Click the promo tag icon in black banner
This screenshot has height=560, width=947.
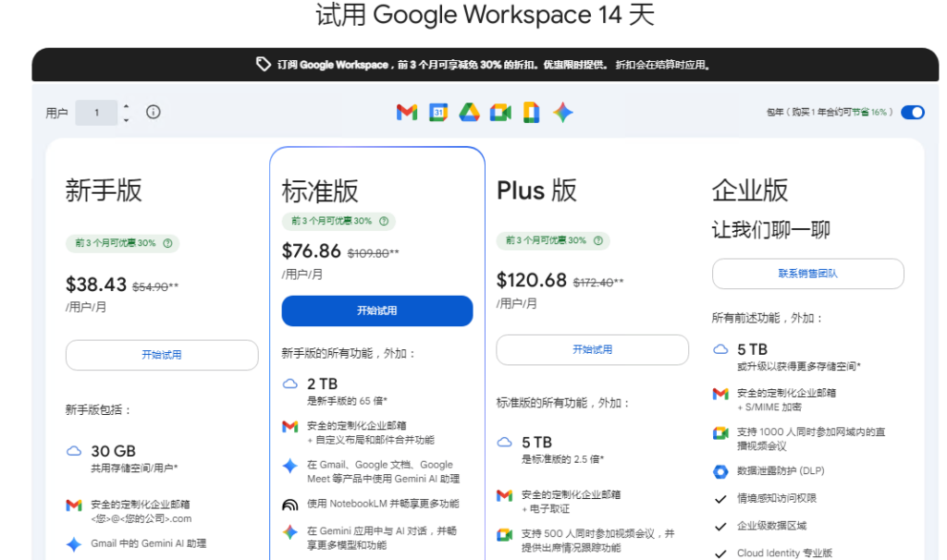[264, 65]
